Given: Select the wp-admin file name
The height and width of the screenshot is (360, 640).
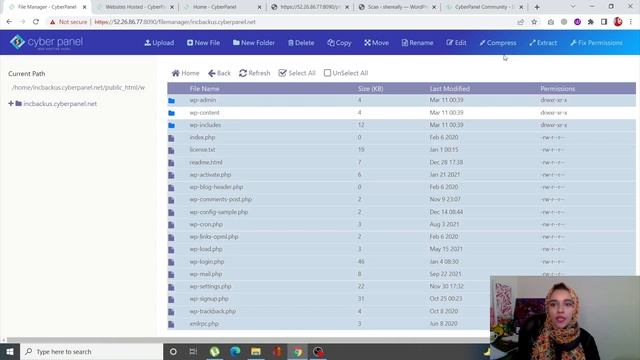Looking at the screenshot, I should (x=203, y=100).
